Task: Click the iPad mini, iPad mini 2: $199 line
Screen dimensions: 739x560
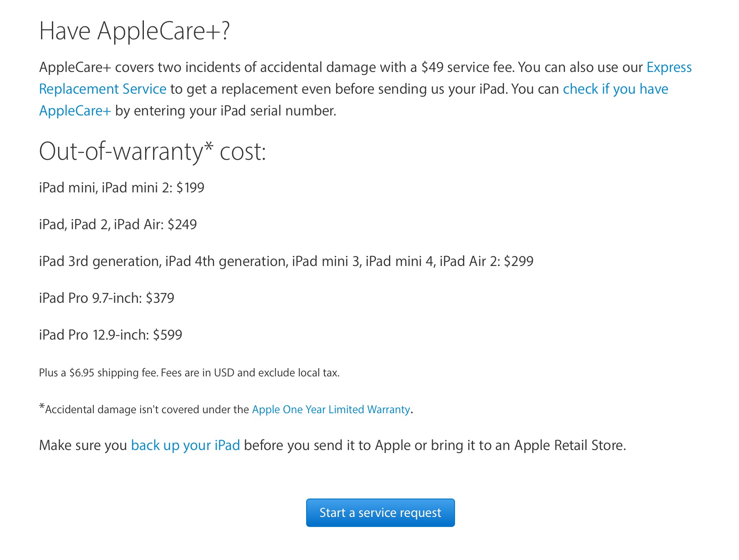Action: pyautogui.click(x=122, y=187)
